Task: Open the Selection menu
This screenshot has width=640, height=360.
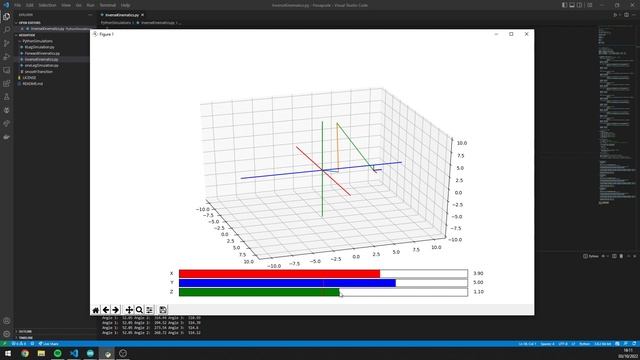Action: point(47,5)
